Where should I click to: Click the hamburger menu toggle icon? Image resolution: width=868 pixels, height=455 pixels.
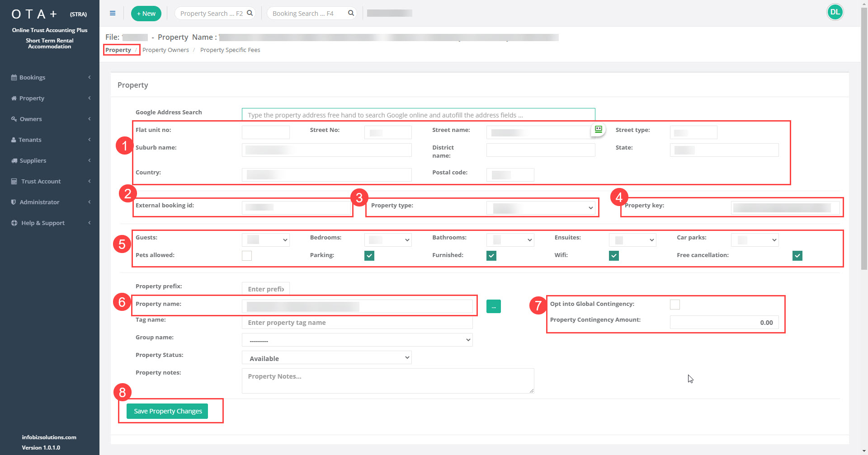point(113,13)
